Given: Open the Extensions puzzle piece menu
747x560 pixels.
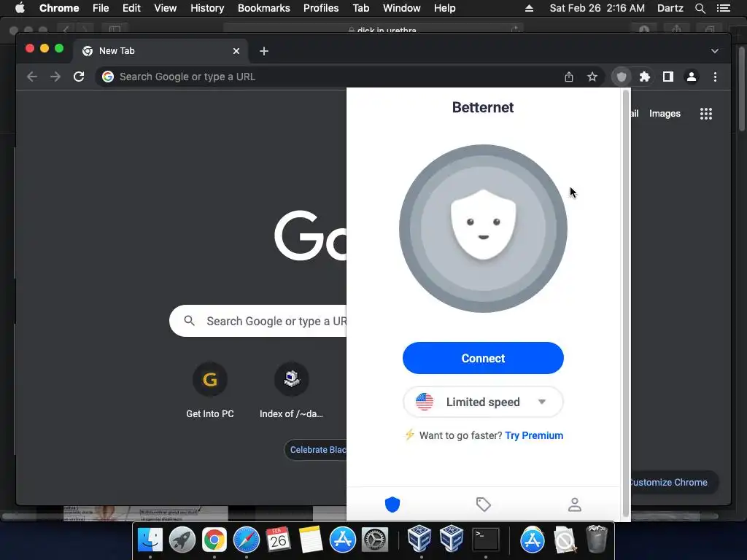Looking at the screenshot, I should 645,77.
